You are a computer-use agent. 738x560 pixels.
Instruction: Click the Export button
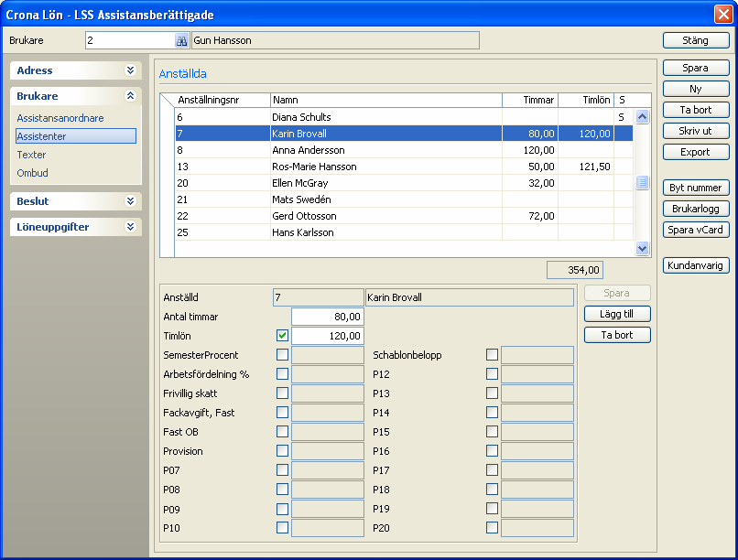[696, 152]
